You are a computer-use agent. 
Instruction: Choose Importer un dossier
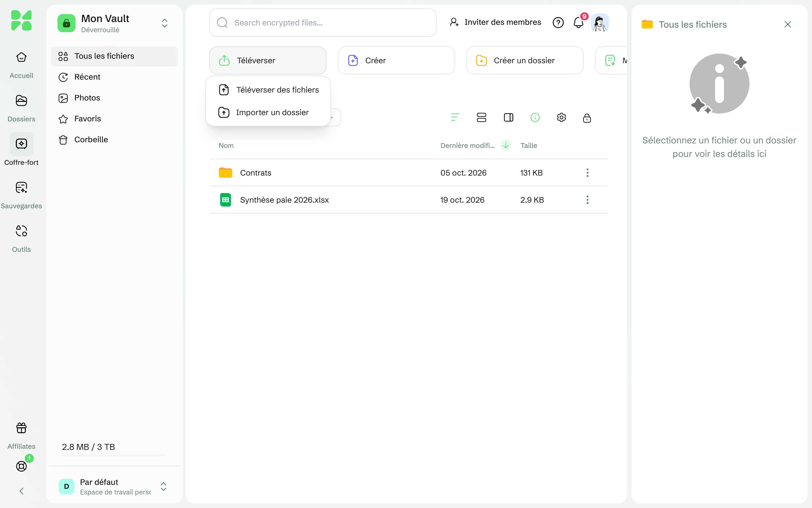[268, 112]
